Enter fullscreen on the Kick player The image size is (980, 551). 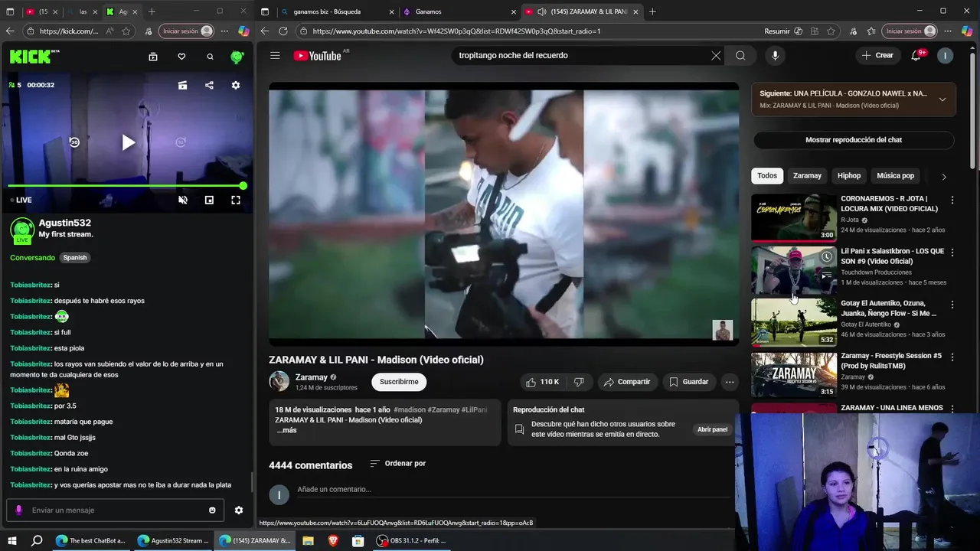pos(236,200)
